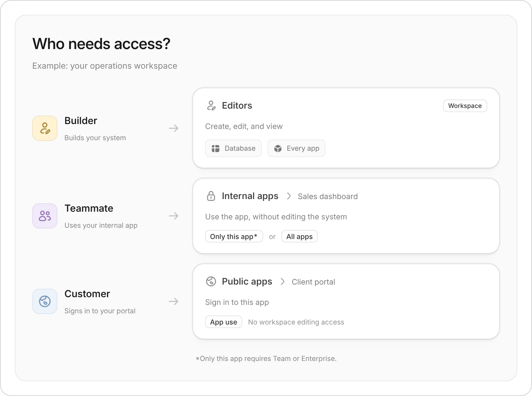Click "Uses your internal app" text
Screen dimensions: 532x396
point(101,225)
